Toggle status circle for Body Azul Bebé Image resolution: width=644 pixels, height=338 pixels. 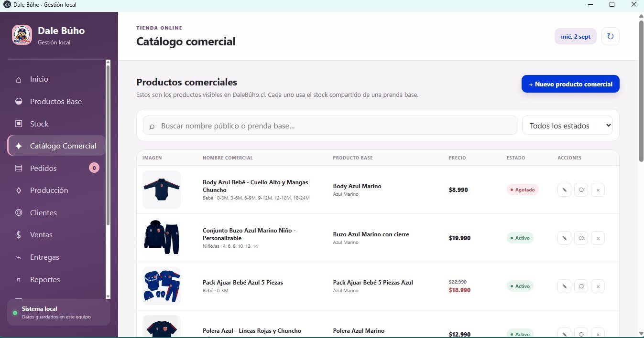(x=581, y=190)
